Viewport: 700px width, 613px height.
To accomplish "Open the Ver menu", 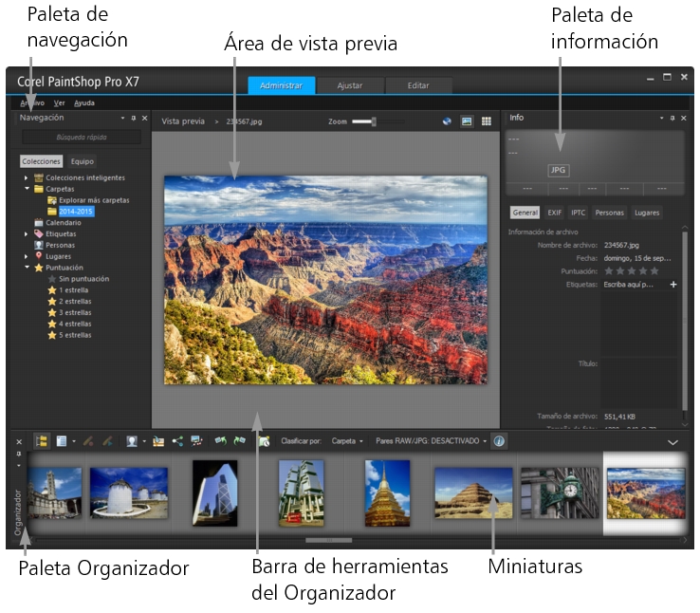I will coord(59,102).
